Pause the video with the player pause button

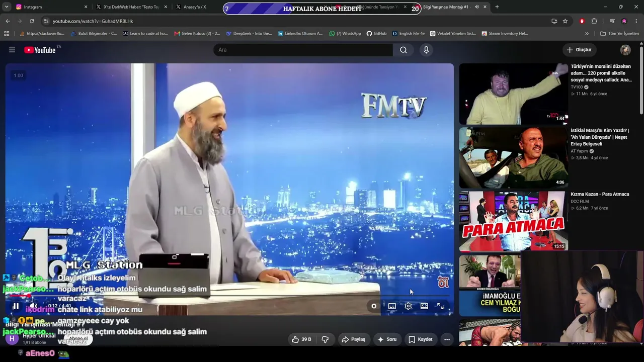click(x=16, y=306)
